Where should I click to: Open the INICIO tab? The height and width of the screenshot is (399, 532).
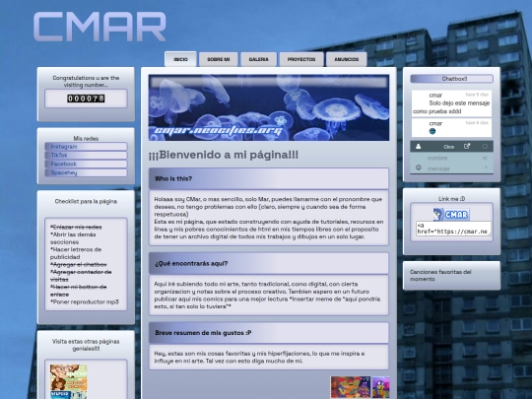tap(180, 59)
